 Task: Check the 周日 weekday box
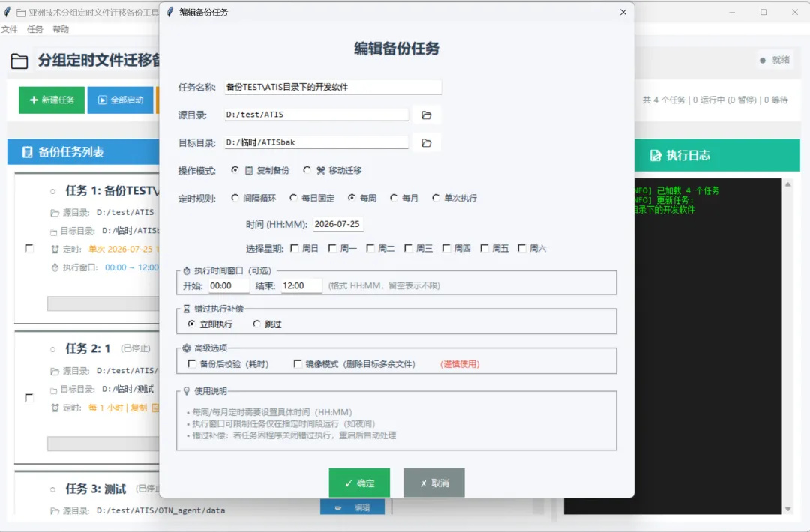tap(295, 248)
